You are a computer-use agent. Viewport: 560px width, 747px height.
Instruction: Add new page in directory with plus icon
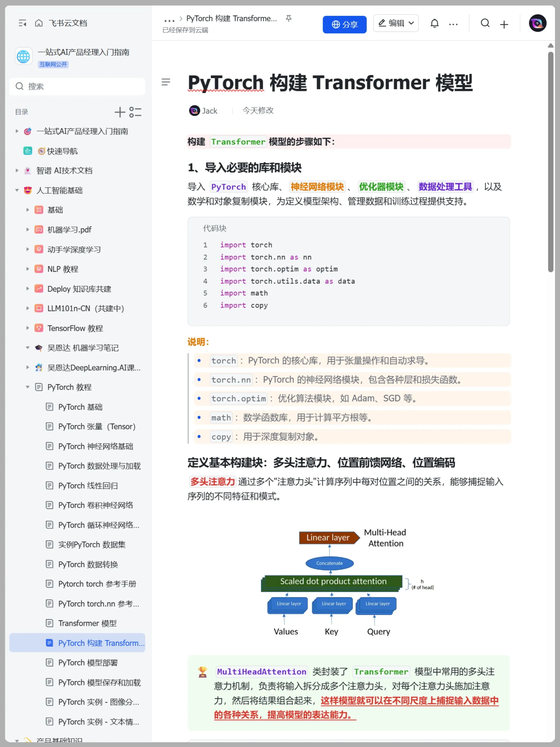[x=120, y=112]
